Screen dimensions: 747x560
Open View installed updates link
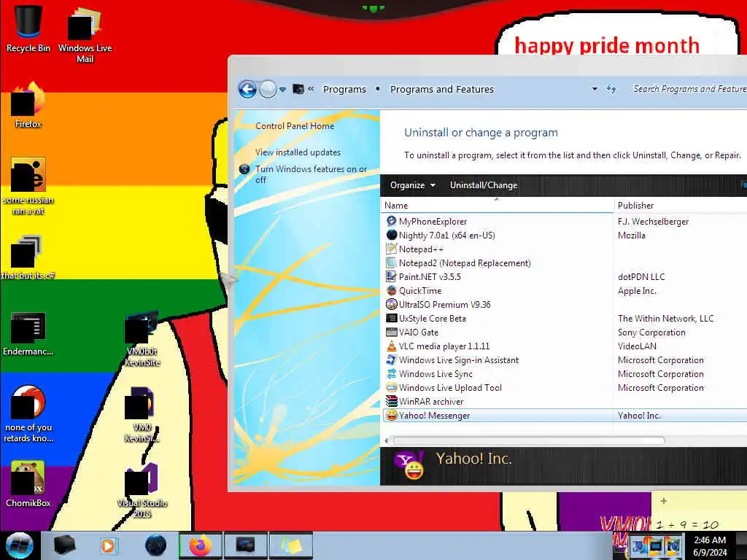coord(298,152)
